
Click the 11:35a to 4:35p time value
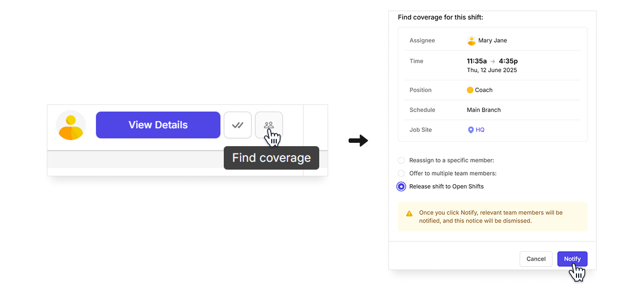coord(492,61)
